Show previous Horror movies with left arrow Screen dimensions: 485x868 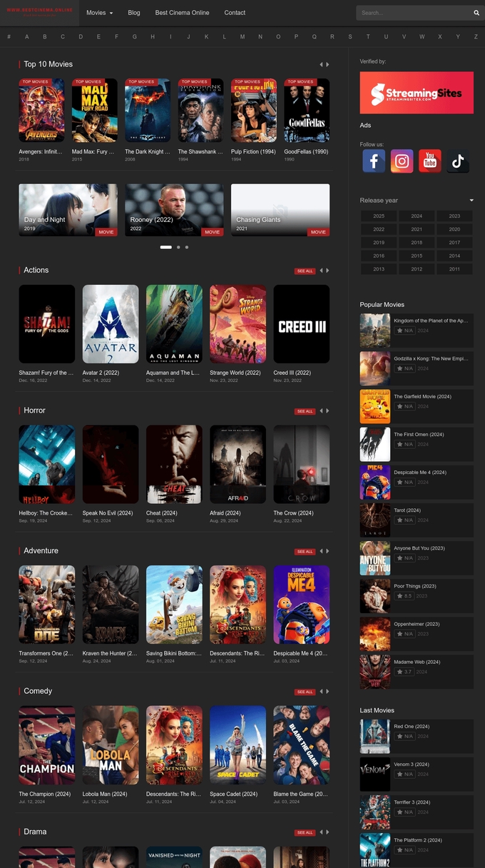click(321, 410)
